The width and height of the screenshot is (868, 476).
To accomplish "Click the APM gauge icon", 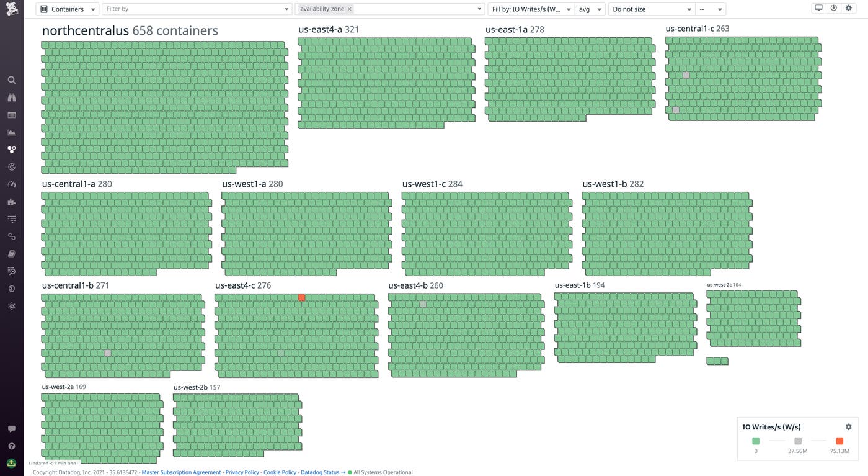I will pos(11,184).
